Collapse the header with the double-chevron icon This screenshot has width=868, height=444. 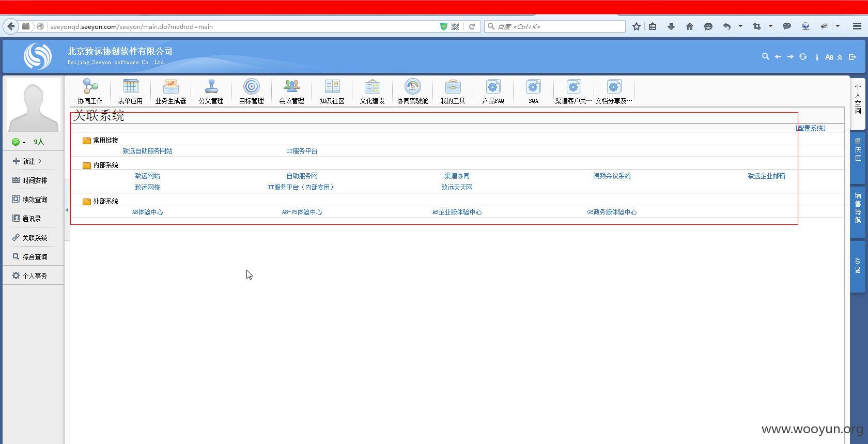840,57
